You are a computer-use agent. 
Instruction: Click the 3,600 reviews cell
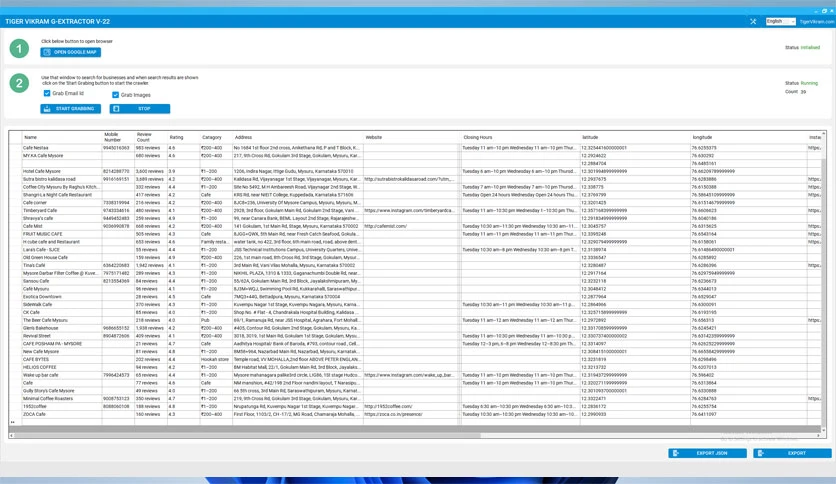coord(150,172)
